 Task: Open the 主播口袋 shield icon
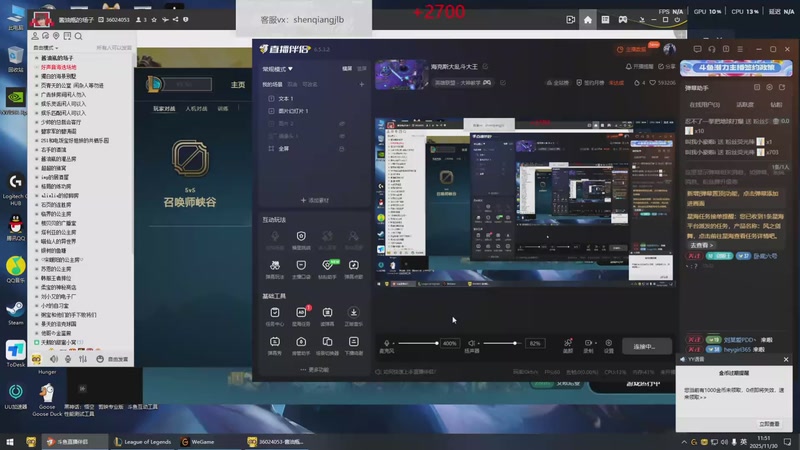[x=301, y=265]
